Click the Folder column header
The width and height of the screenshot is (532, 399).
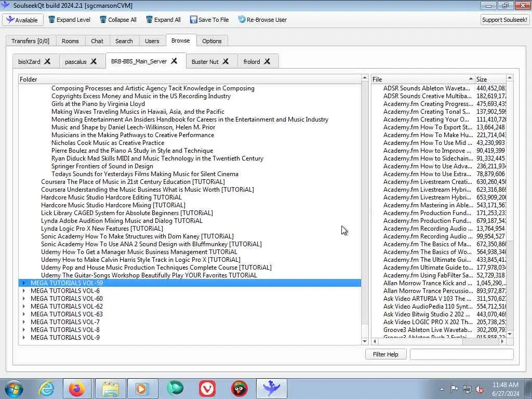[x=190, y=79]
